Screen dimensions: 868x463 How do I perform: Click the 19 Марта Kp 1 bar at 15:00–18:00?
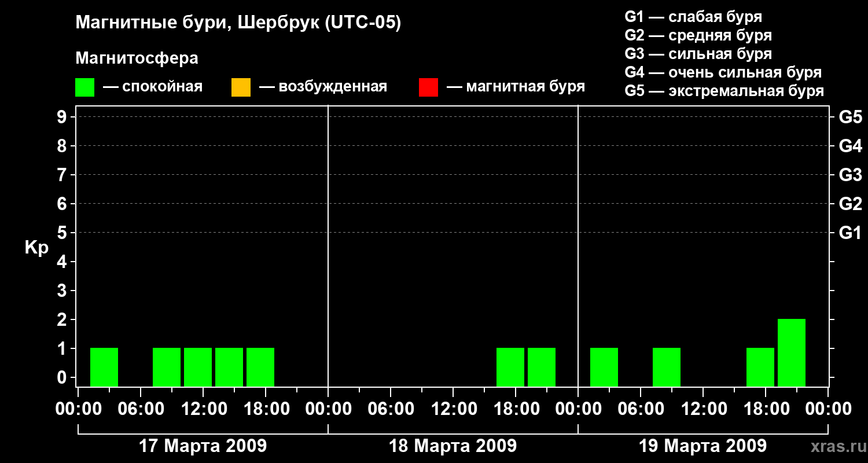[760, 367]
